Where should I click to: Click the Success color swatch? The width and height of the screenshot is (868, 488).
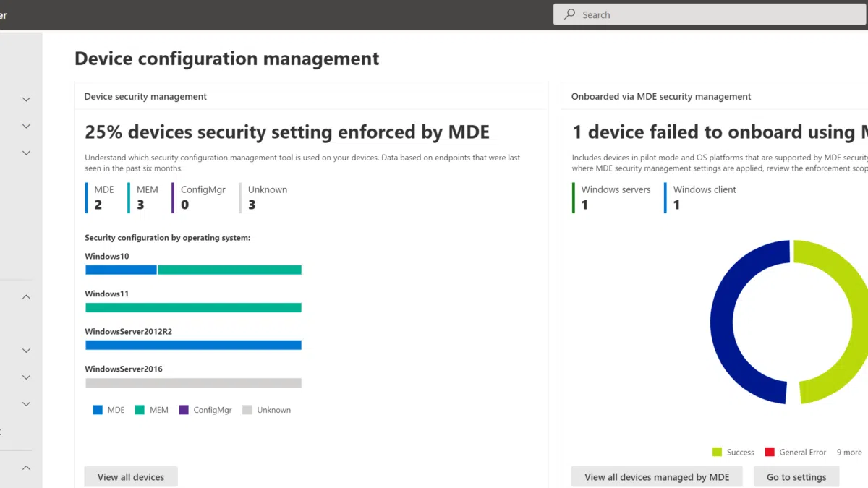pyautogui.click(x=717, y=451)
